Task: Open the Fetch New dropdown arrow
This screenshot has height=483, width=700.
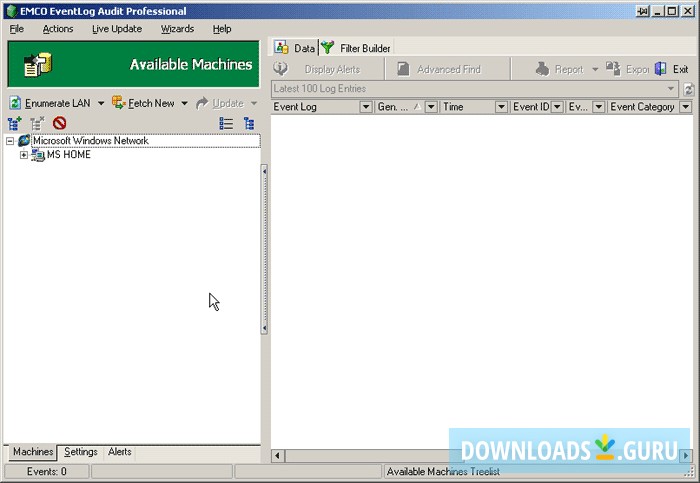Action: 184,104
